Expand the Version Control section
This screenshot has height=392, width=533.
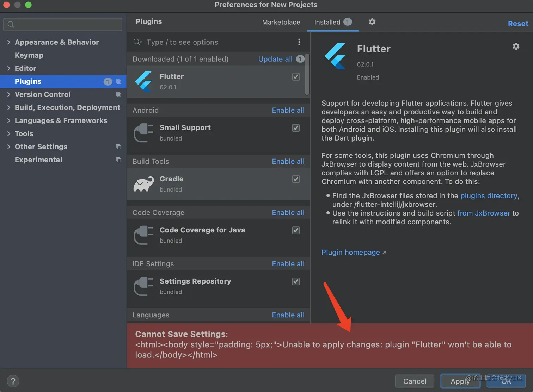(x=9, y=94)
